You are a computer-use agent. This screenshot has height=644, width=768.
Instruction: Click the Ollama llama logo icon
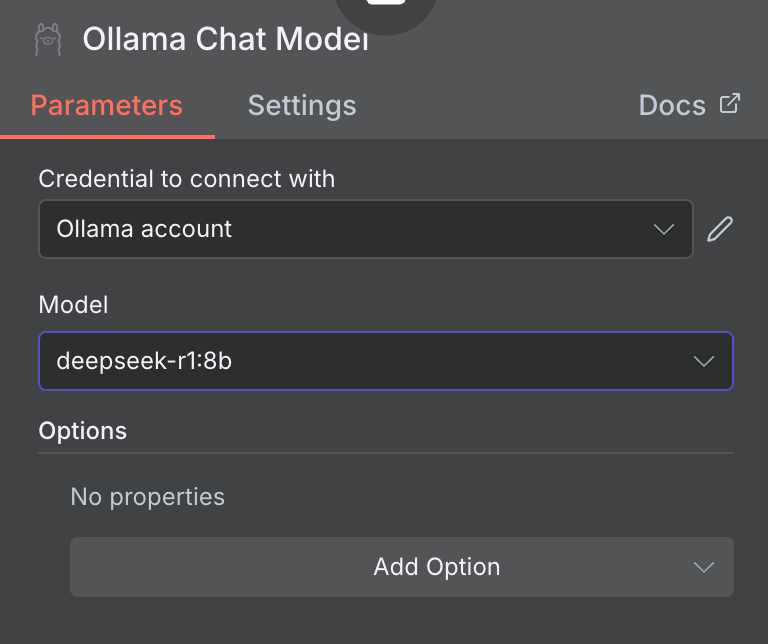(x=47, y=39)
